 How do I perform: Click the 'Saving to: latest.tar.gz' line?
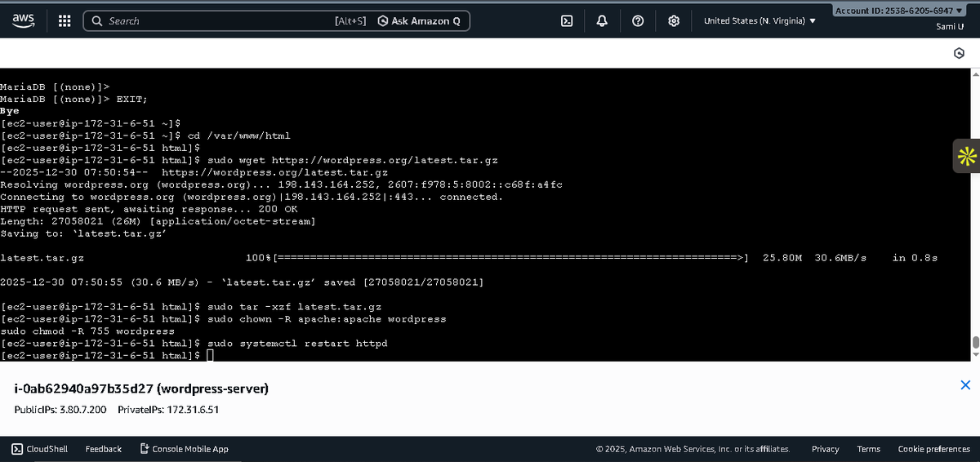[83, 233]
